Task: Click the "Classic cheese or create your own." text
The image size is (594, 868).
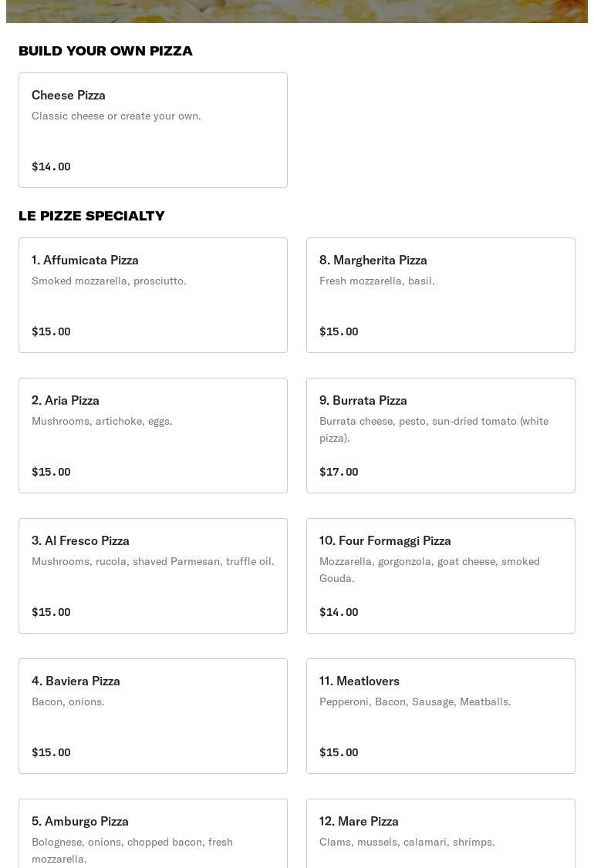Action: pos(116,116)
